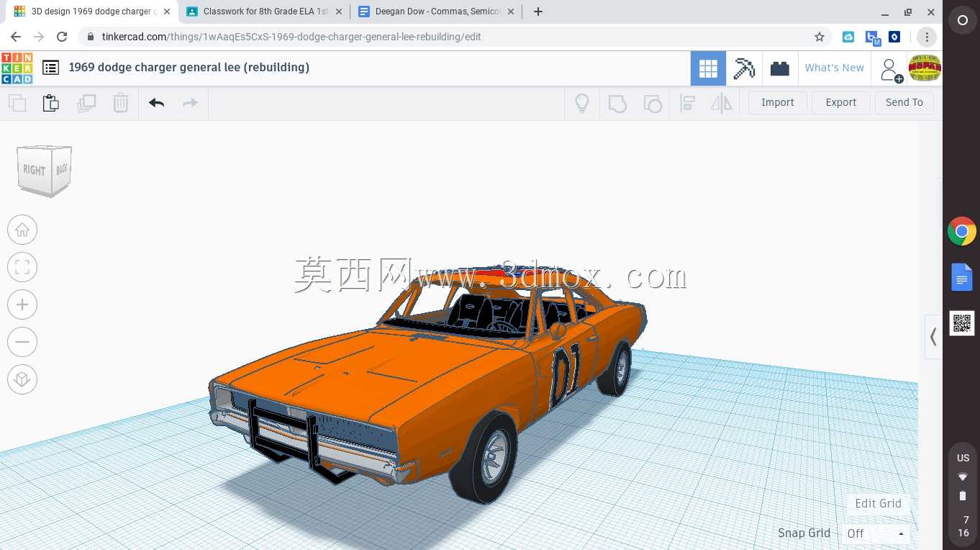Click the Tinkercad logo
The image size is (980, 550).
click(17, 68)
